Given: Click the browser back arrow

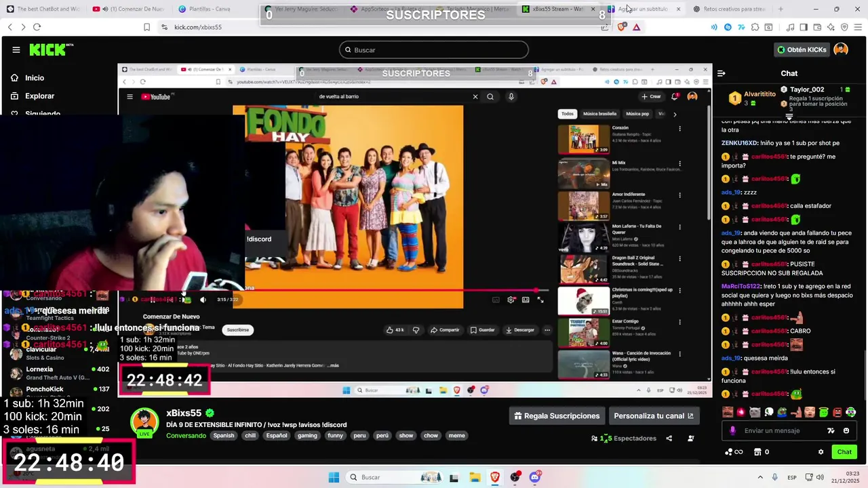Looking at the screenshot, I should point(9,27).
